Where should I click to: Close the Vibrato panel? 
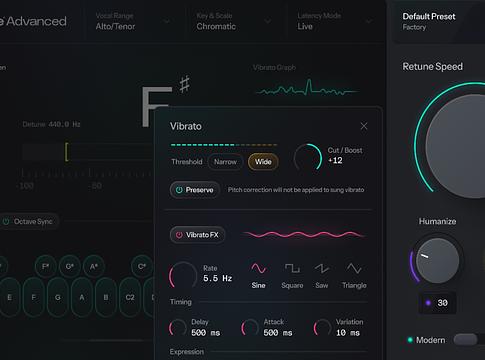pos(364,126)
